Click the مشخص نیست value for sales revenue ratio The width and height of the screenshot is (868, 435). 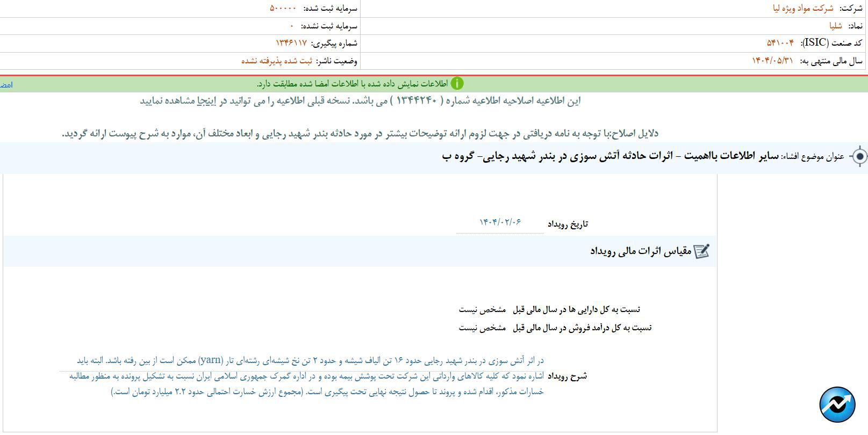pyautogui.click(x=482, y=328)
